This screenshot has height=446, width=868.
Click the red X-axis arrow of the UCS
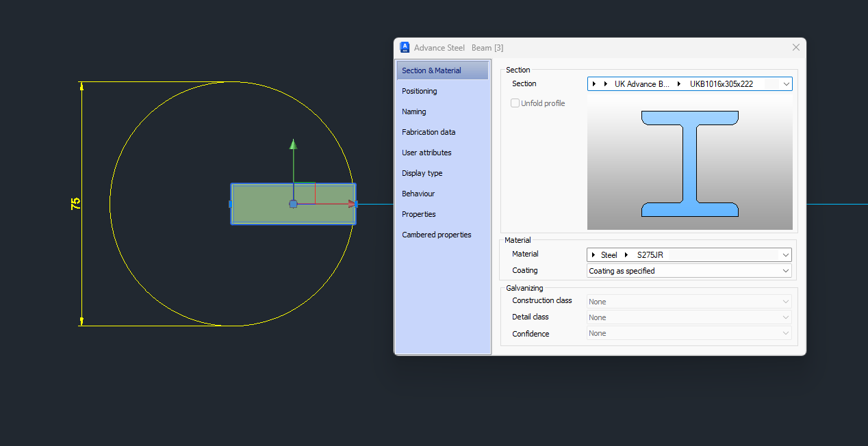pos(352,204)
